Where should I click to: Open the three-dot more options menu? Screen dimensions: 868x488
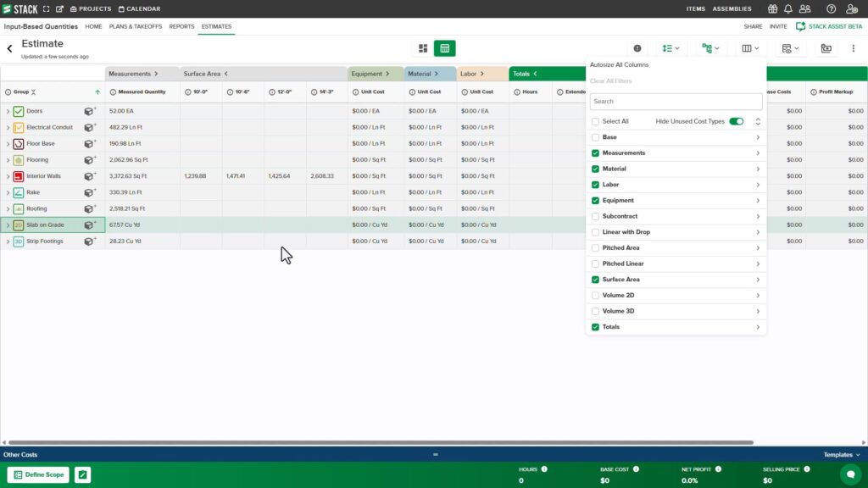pyautogui.click(x=853, y=48)
